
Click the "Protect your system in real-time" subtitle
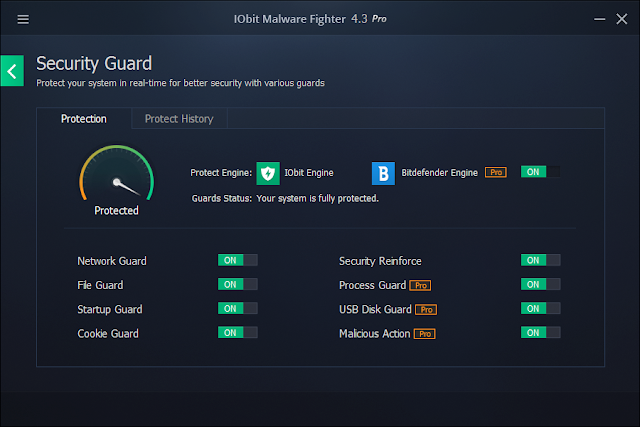(x=180, y=83)
